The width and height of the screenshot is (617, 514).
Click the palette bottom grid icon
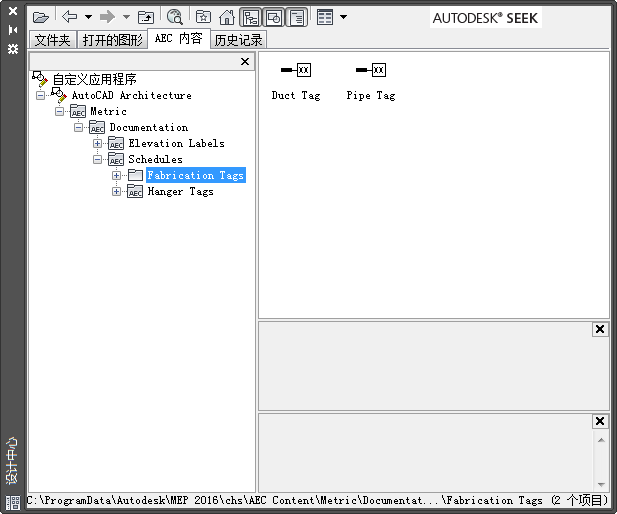[13, 503]
